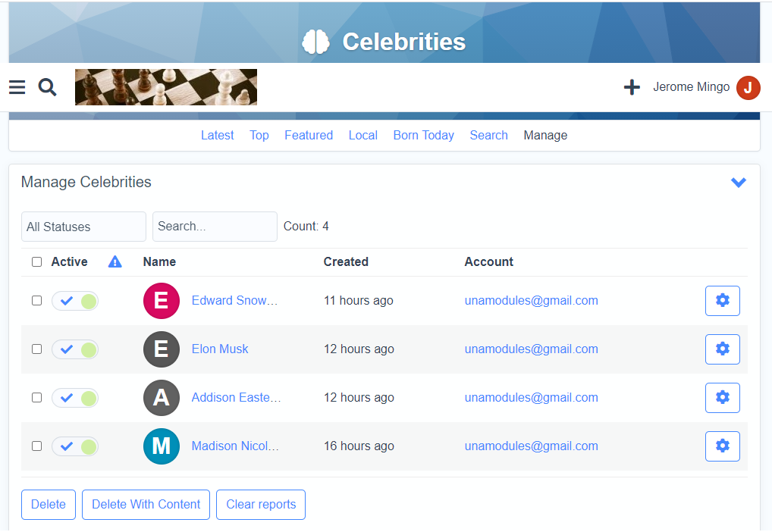Click the chess board banner image
The height and width of the screenshot is (532, 772).
coord(166,87)
